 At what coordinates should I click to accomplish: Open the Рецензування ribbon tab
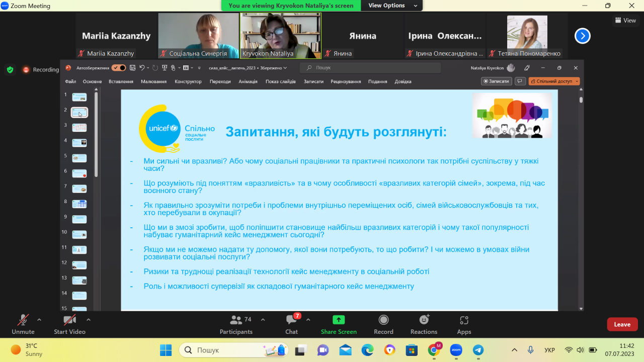[346, 81]
